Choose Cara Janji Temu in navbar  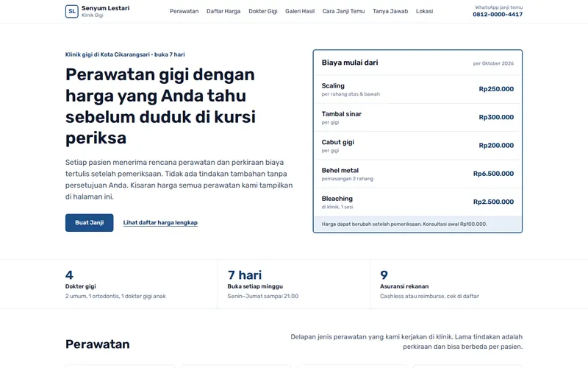343,11
